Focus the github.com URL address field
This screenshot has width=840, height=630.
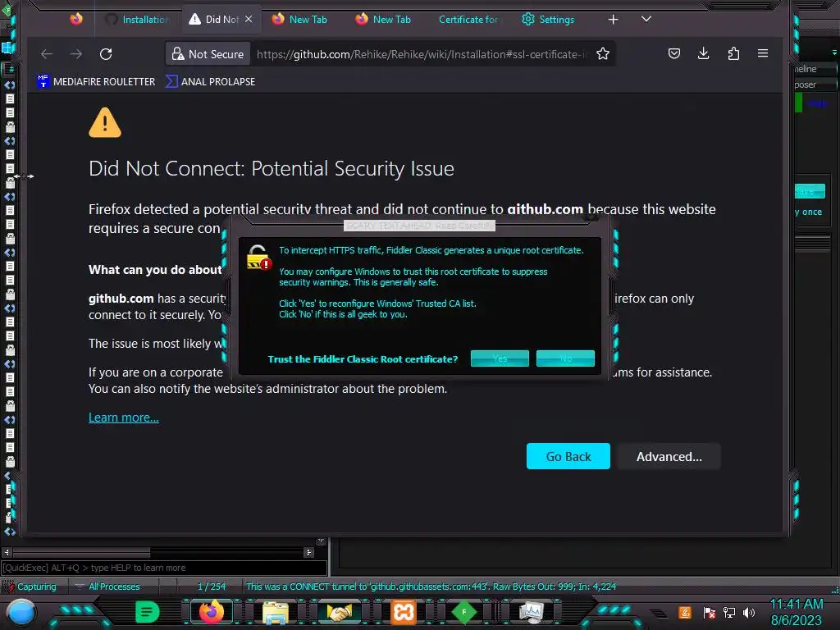click(x=422, y=54)
